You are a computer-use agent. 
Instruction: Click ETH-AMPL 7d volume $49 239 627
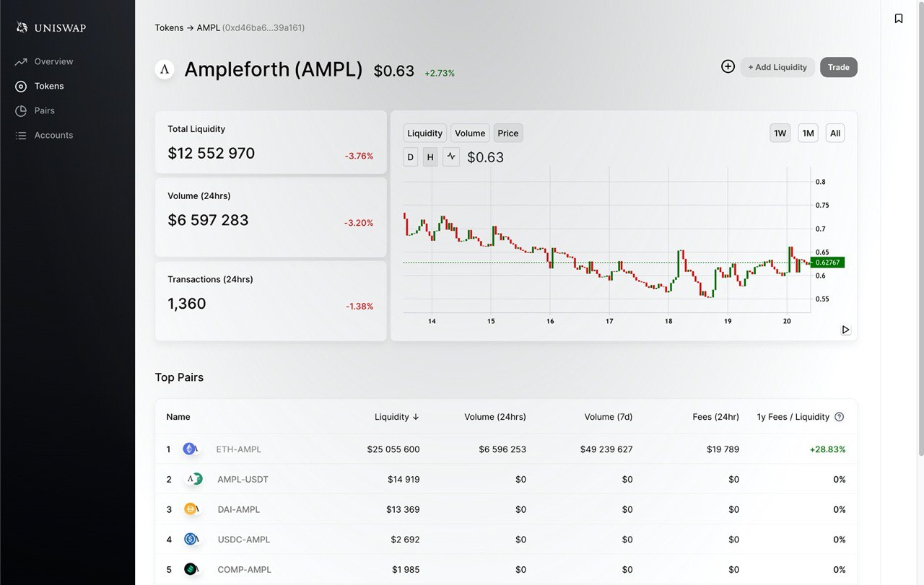coord(606,449)
